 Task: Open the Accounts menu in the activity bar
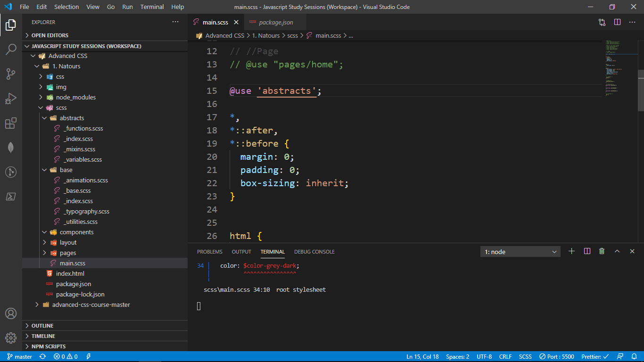(x=10, y=313)
